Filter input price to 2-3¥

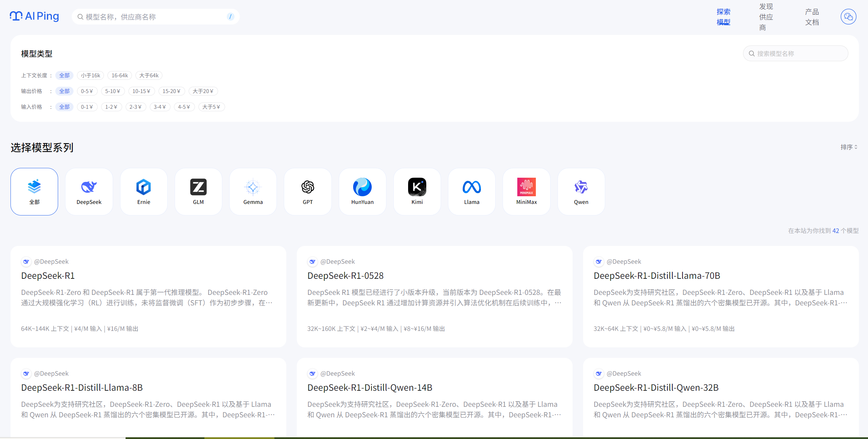click(x=135, y=107)
